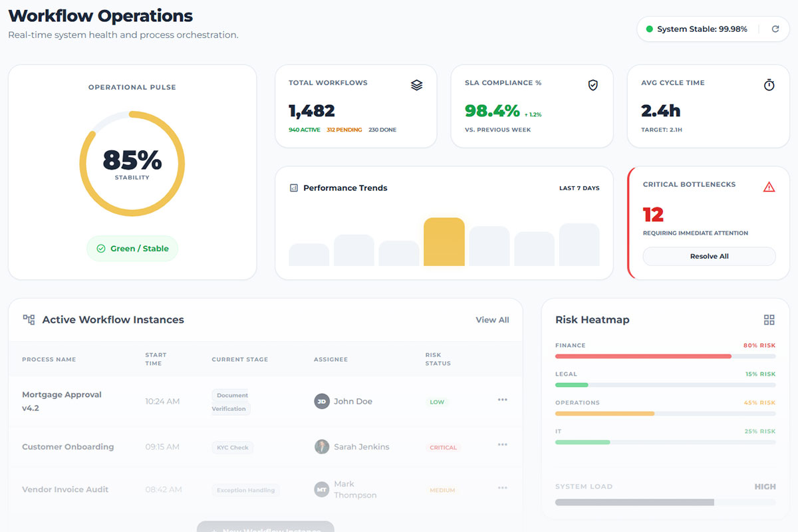Click Sarah Jenkins' profile avatar
This screenshot has height=532, width=798.
[322, 447]
